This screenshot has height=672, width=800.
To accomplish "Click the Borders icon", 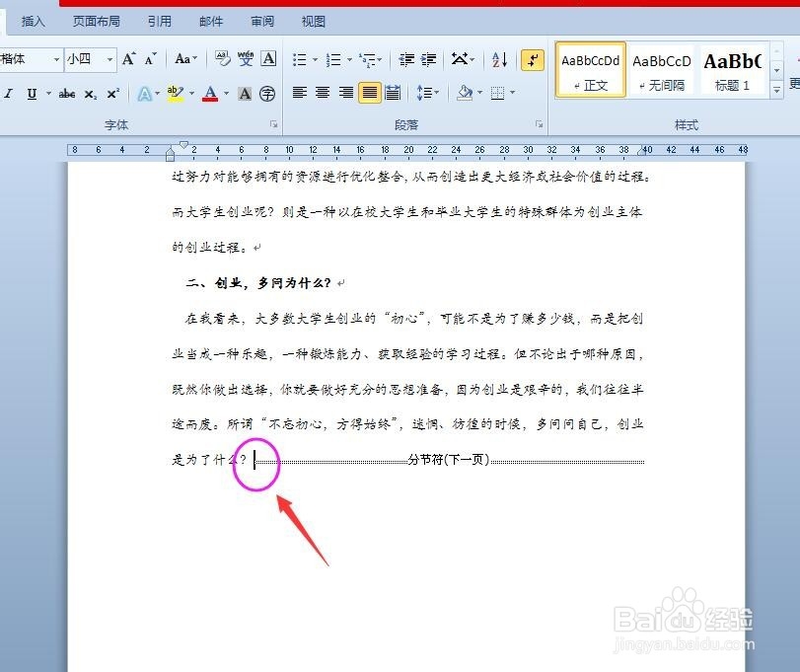I will tap(497, 93).
